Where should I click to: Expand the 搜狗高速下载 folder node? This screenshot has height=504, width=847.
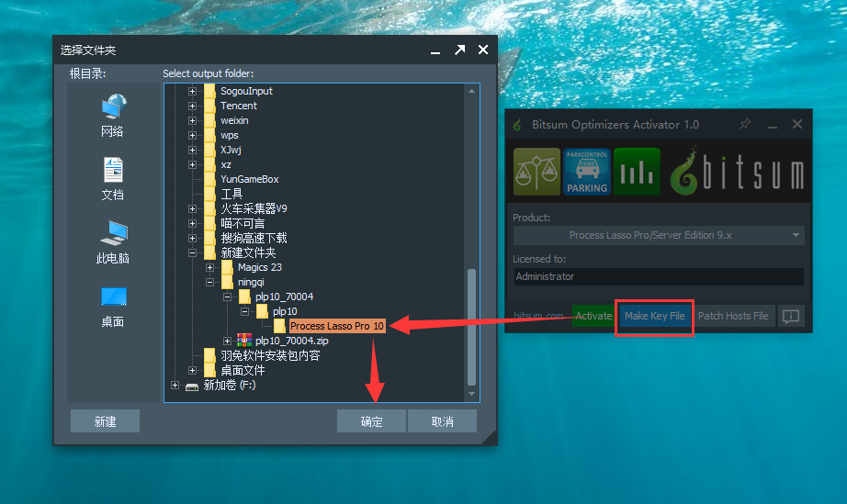(x=192, y=238)
